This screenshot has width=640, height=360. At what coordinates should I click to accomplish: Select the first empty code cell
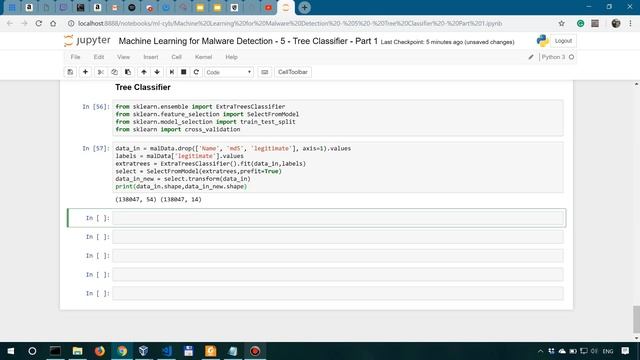[x=338, y=218]
